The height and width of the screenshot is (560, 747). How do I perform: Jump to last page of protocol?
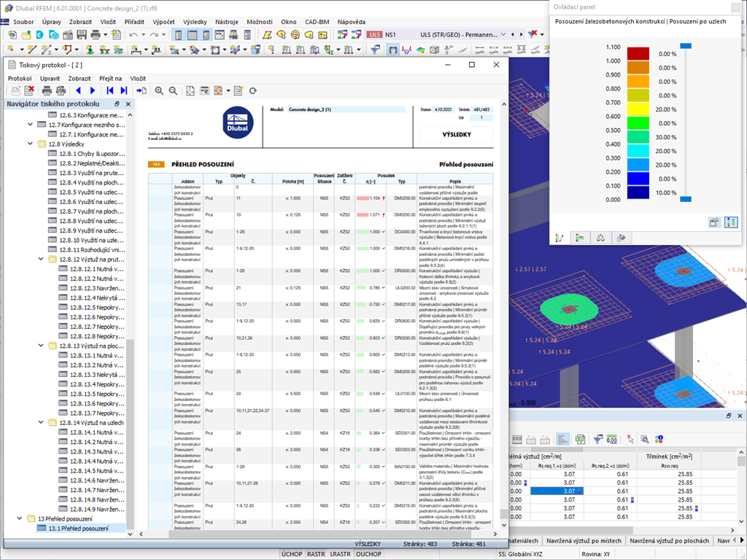[x=124, y=90]
